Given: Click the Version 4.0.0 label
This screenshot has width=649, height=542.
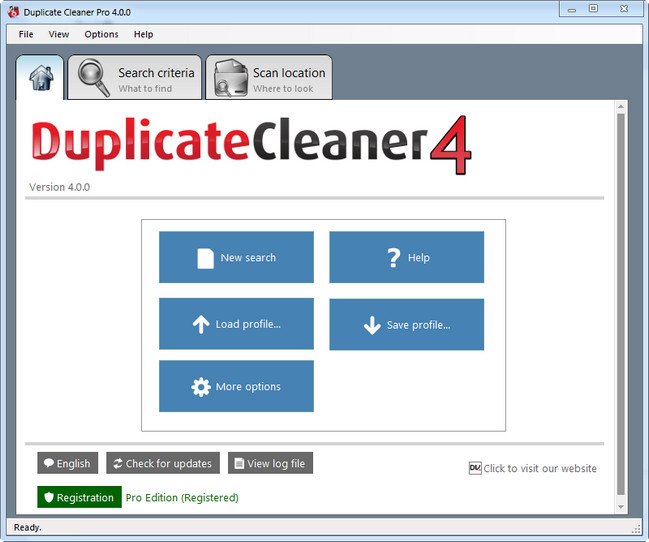Looking at the screenshot, I should (60, 187).
